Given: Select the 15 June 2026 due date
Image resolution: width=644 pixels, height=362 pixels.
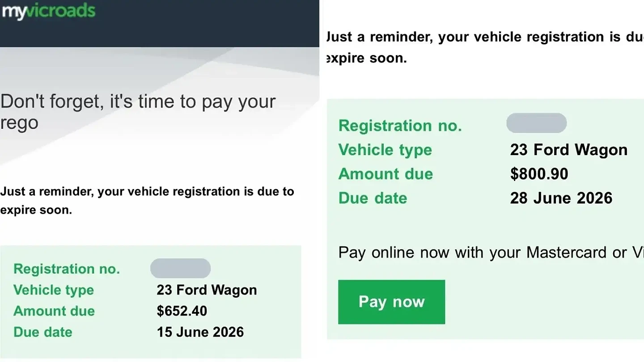Looking at the screenshot, I should click(x=200, y=332).
